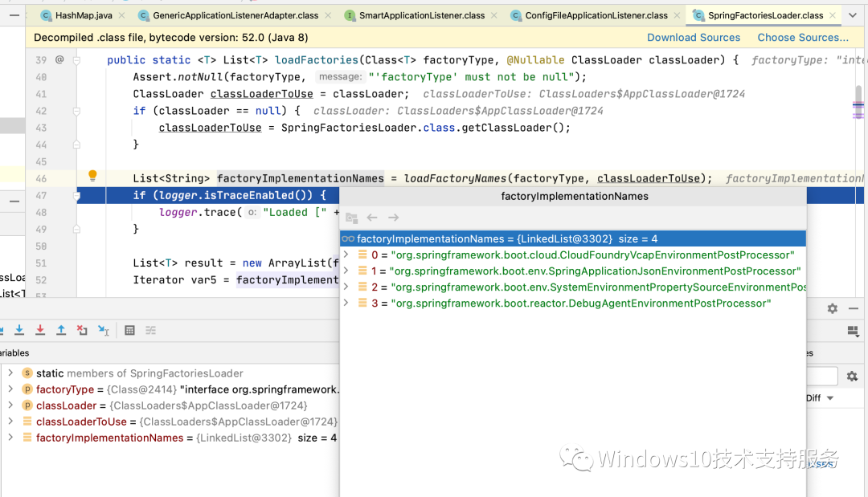
Task: Click fold end marker at line 44
Action: [x=77, y=145]
